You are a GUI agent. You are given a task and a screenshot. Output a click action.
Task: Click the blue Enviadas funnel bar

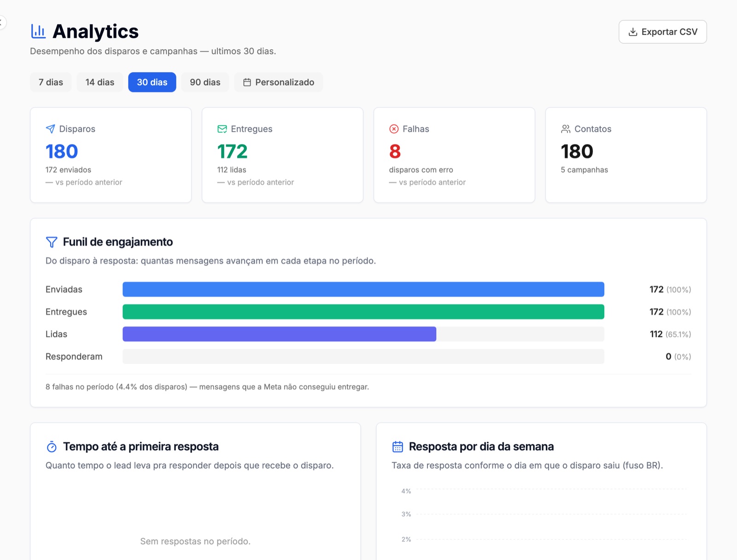pyautogui.click(x=363, y=289)
